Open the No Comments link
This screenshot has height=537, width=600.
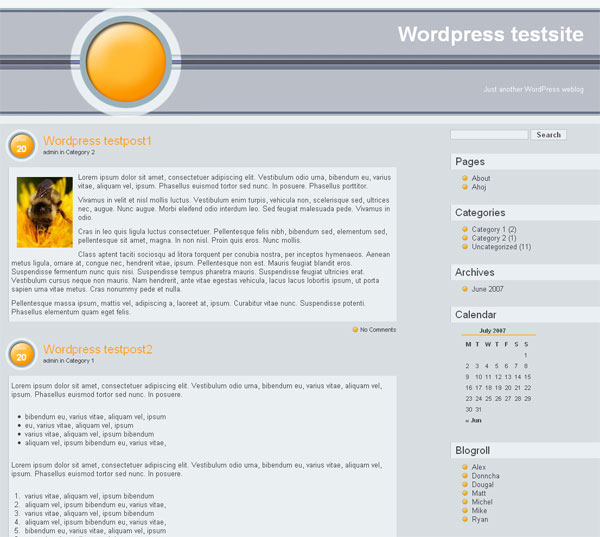[x=378, y=330]
